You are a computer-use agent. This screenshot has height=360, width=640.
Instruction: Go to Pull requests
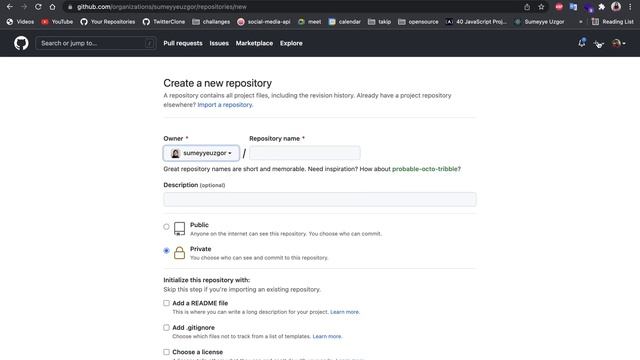tap(183, 43)
